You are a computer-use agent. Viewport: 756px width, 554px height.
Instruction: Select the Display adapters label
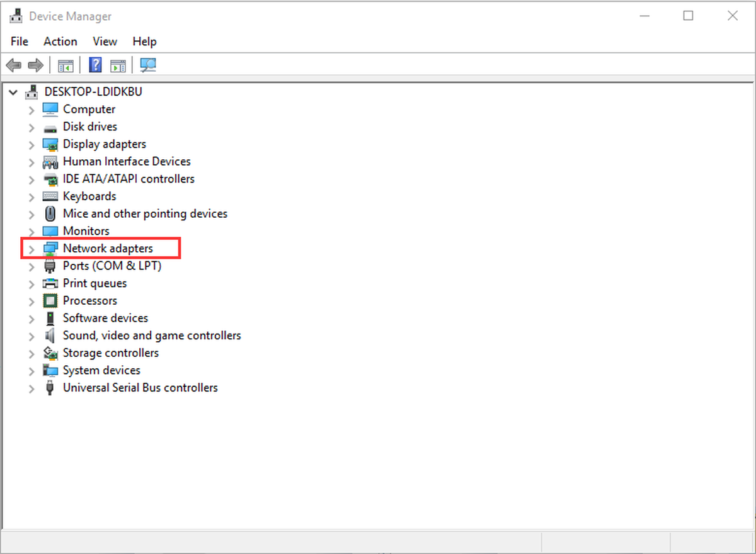[x=105, y=144]
